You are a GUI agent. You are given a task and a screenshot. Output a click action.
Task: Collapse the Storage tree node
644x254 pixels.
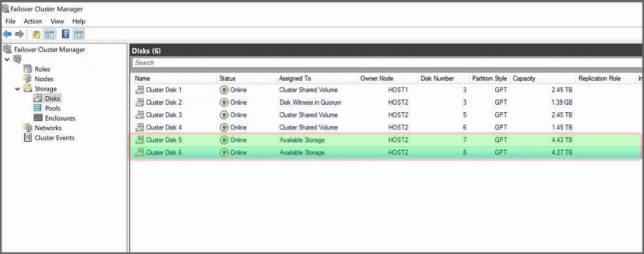point(18,89)
